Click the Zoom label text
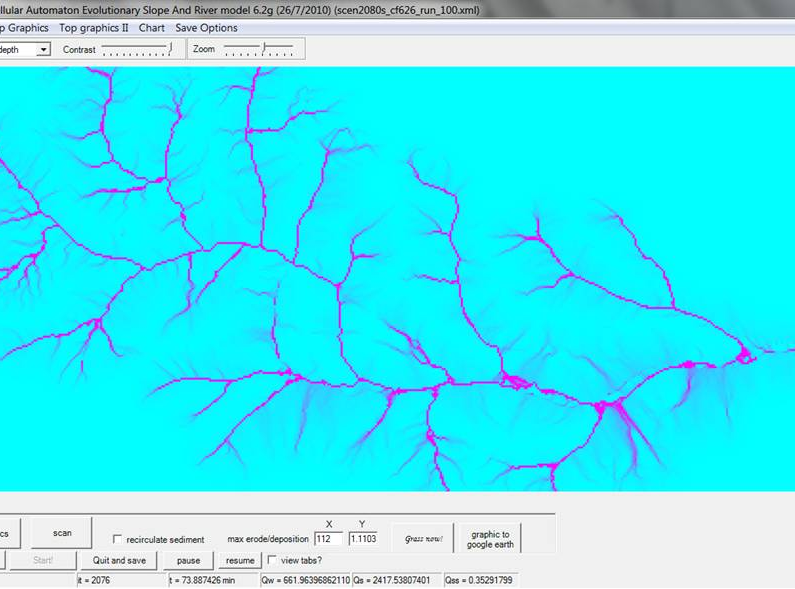Viewport: 795px width, 589px height. (x=204, y=49)
